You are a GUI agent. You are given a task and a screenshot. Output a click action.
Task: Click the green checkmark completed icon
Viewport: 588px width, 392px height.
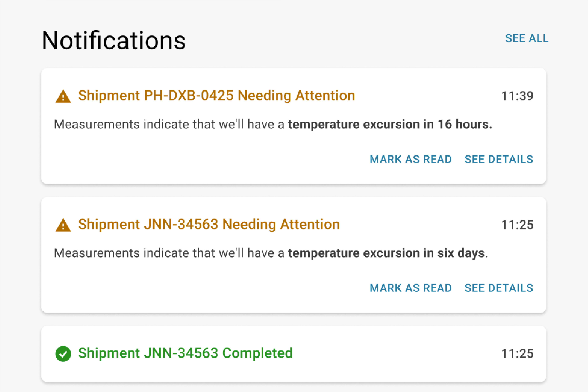coord(63,354)
